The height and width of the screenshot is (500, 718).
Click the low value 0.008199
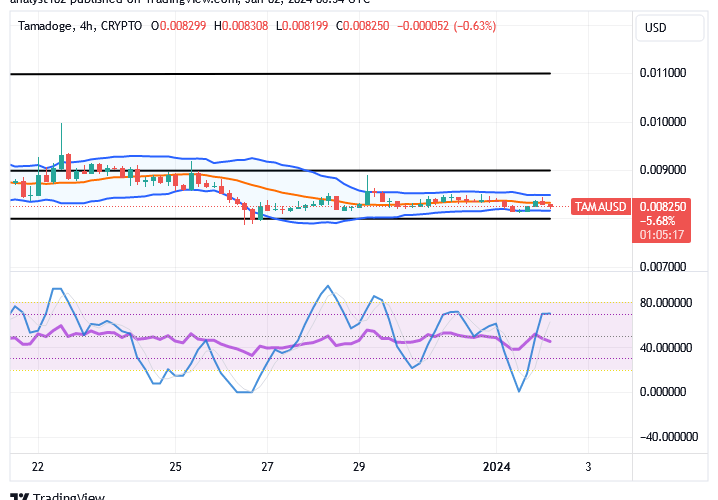tap(305, 26)
